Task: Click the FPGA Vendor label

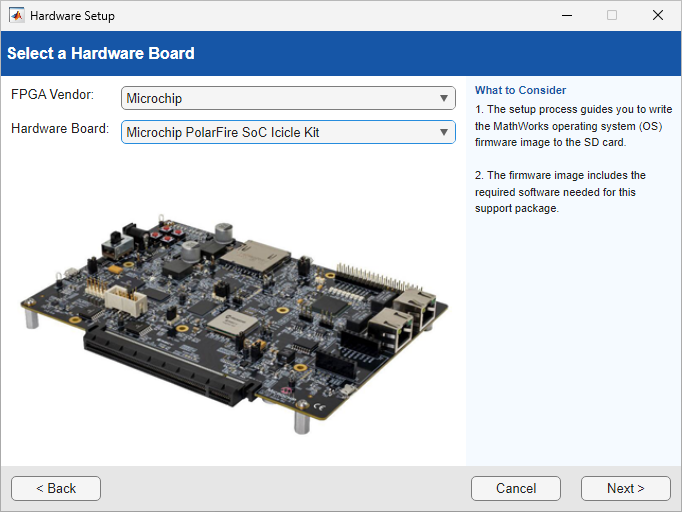Action: click(52, 94)
